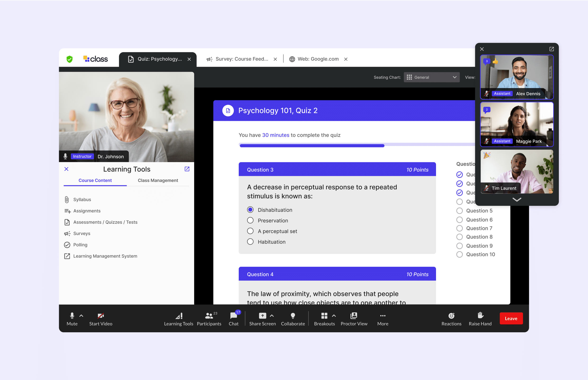Select the Habituation answer option
Screen dimensions: 588x380
click(x=250, y=242)
